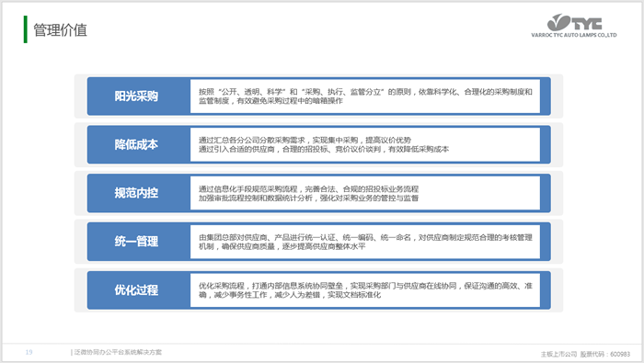Click the TYC logo in the header
644x363 pixels.
574,22
